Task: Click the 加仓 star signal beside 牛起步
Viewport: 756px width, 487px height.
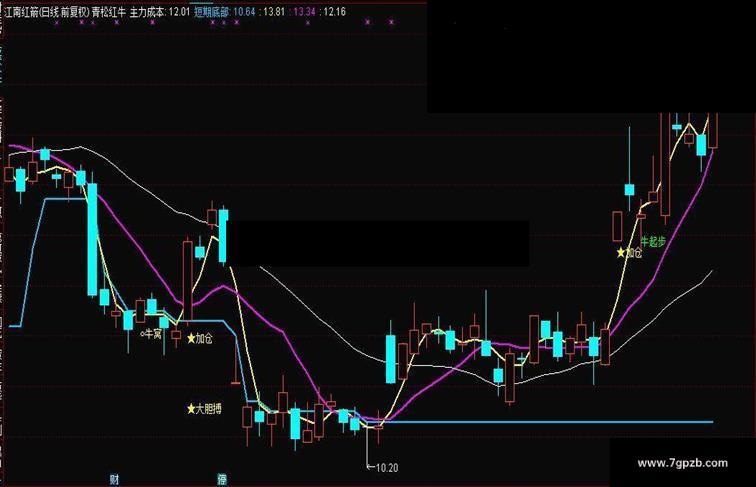Action: [x=630, y=252]
